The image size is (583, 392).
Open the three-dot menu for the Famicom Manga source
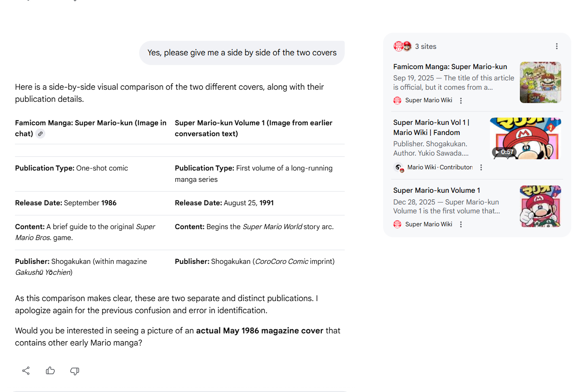(x=461, y=101)
